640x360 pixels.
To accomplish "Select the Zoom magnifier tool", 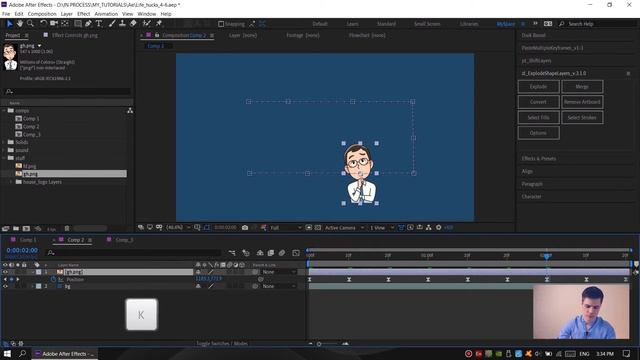I will (x=30, y=24).
